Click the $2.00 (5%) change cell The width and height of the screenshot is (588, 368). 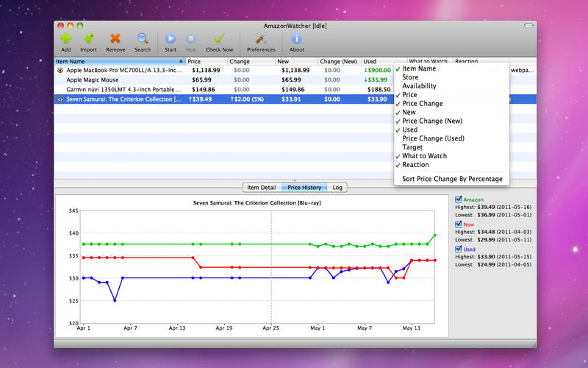pyautogui.click(x=247, y=99)
